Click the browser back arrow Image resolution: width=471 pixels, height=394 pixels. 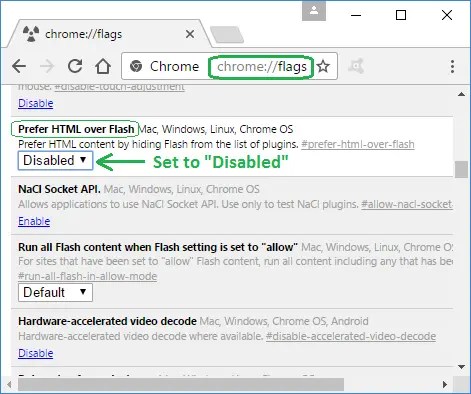pyautogui.click(x=19, y=66)
